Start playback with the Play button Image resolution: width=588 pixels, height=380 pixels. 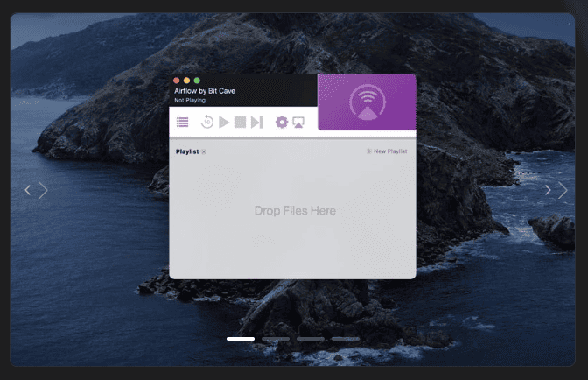(224, 123)
